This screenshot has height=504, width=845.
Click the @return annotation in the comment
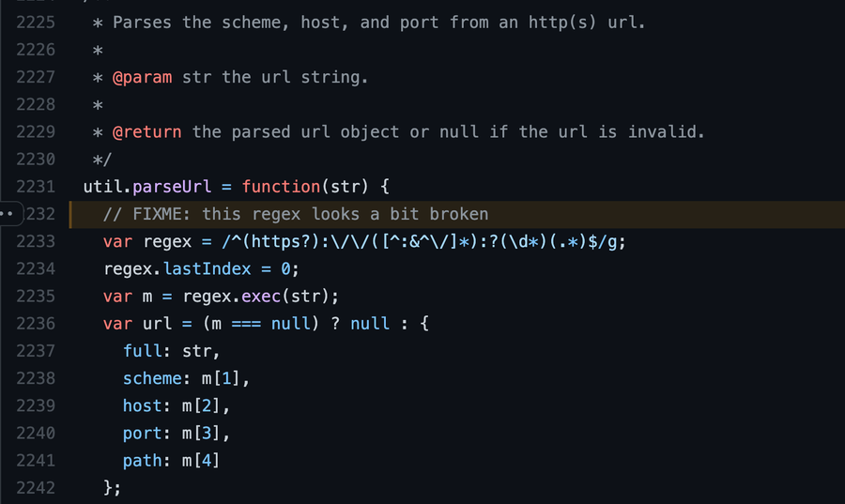[146, 131]
